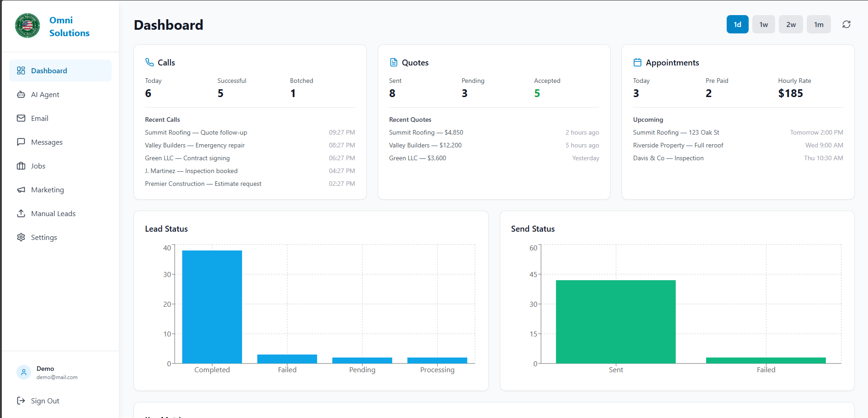Click the Demo user avatar

click(23, 372)
